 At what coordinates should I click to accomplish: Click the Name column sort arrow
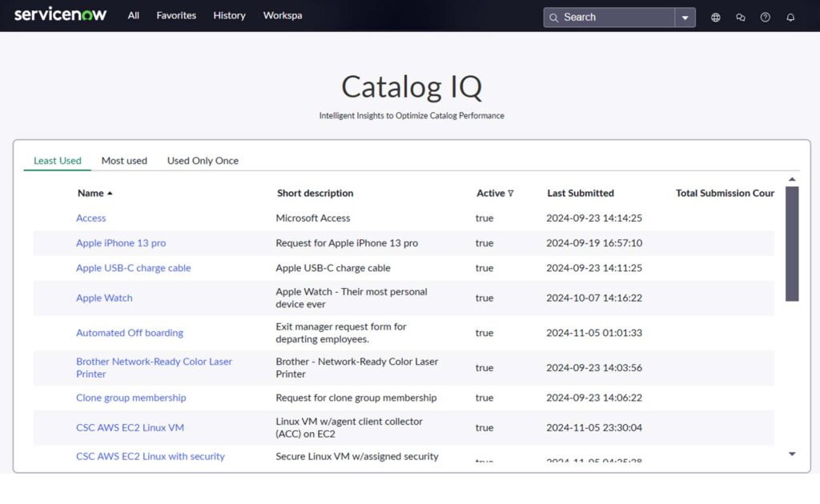(x=110, y=194)
